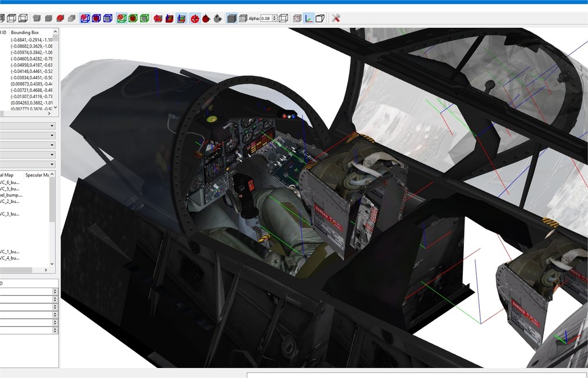Toggle the XYZ axes display icon

point(308,18)
